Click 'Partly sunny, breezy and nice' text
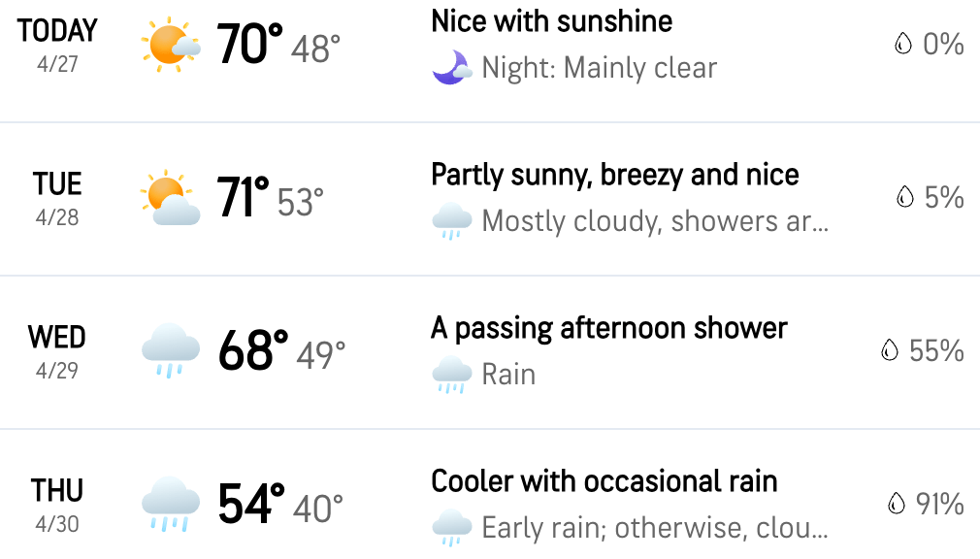Viewport: 980px width, 559px height. (x=614, y=176)
